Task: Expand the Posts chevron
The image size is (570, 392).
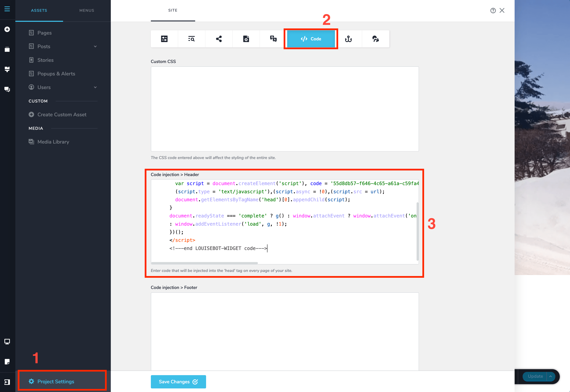Action: [x=95, y=46]
